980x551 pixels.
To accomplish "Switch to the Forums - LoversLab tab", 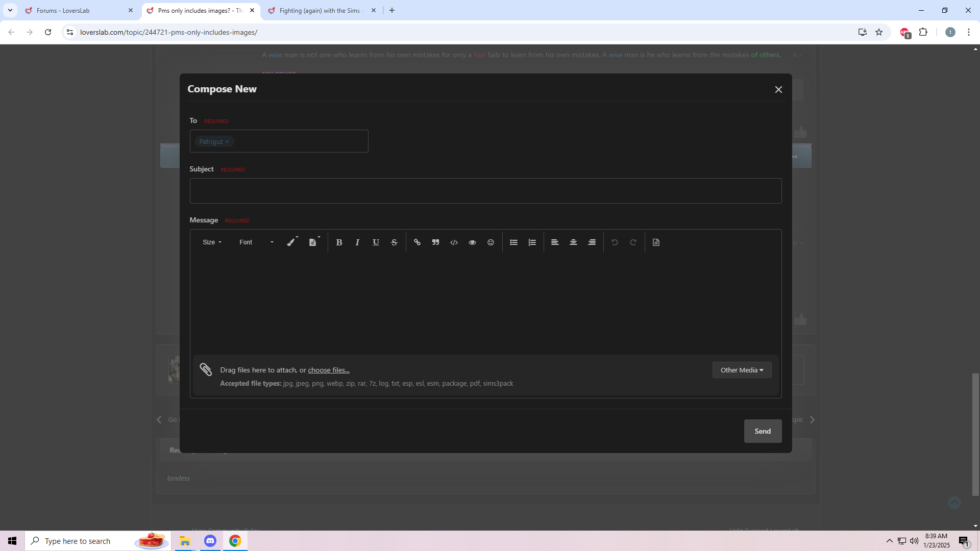I will click(79, 10).
